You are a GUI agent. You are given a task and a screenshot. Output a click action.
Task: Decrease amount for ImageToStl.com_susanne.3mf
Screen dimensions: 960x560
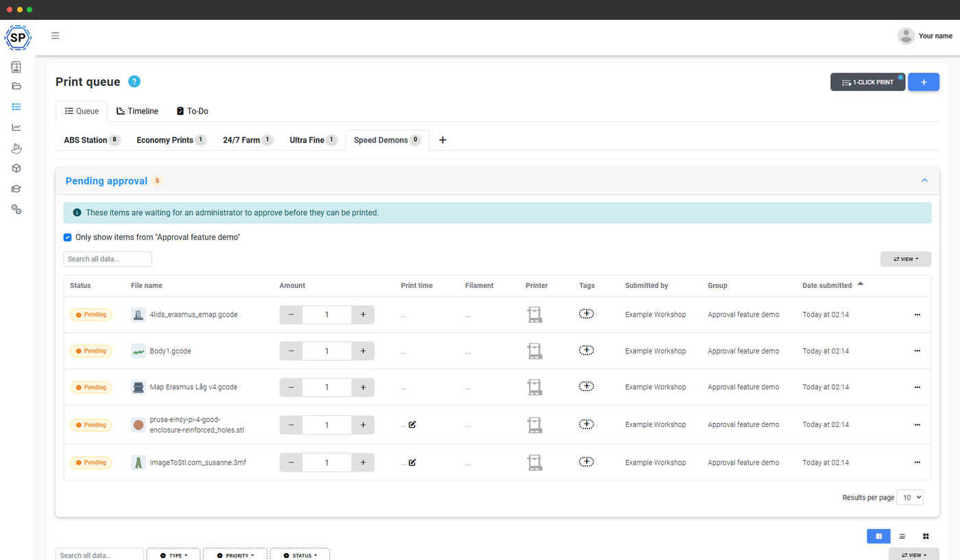pyautogui.click(x=291, y=463)
